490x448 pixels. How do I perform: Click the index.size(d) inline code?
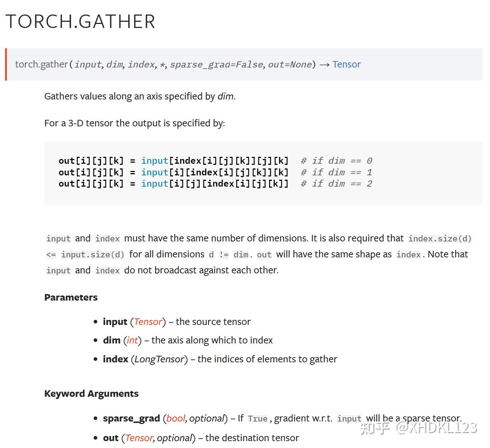tap(440, 239)
